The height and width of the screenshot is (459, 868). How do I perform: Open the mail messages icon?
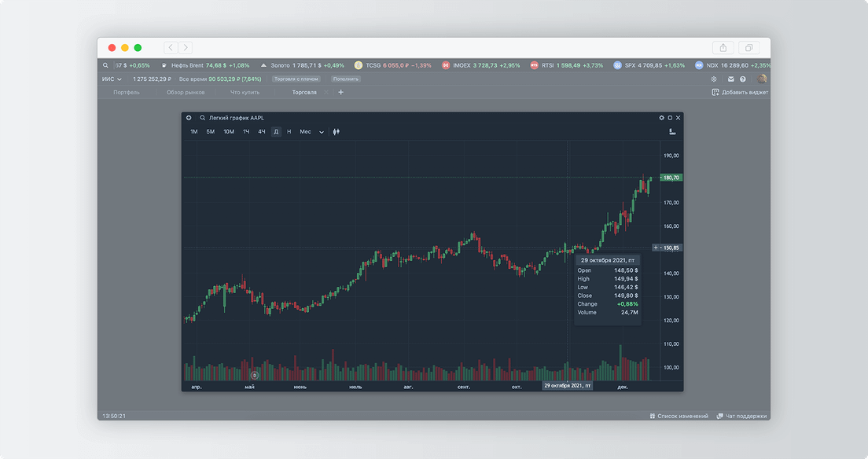[730, 79]
